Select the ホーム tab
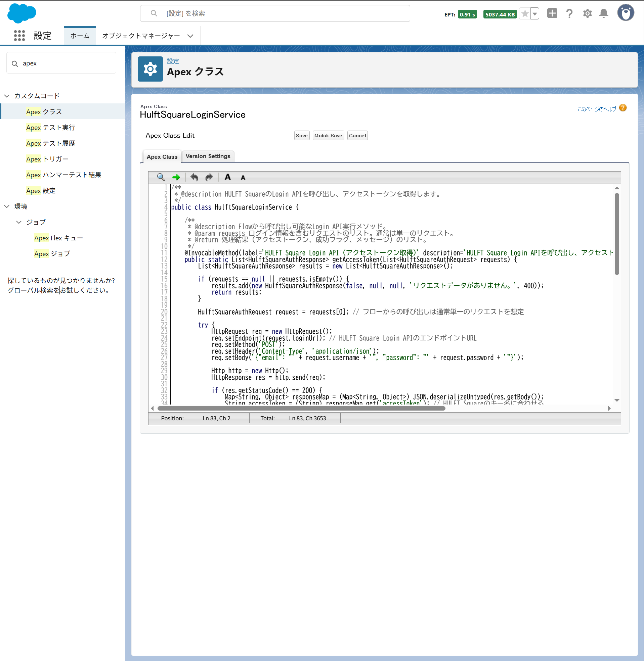 pyautogui.click(x=80, y=36)
